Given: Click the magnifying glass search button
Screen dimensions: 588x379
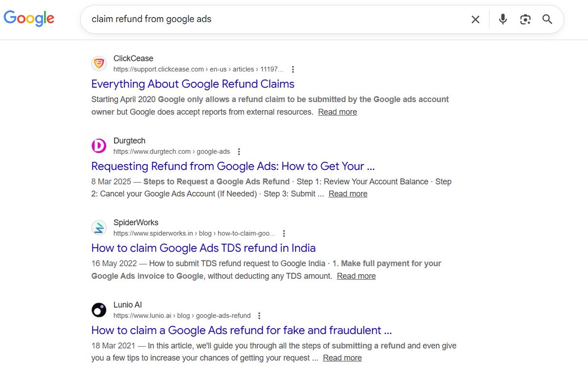Looking at the screenshot, I should [x=547, y=20].
